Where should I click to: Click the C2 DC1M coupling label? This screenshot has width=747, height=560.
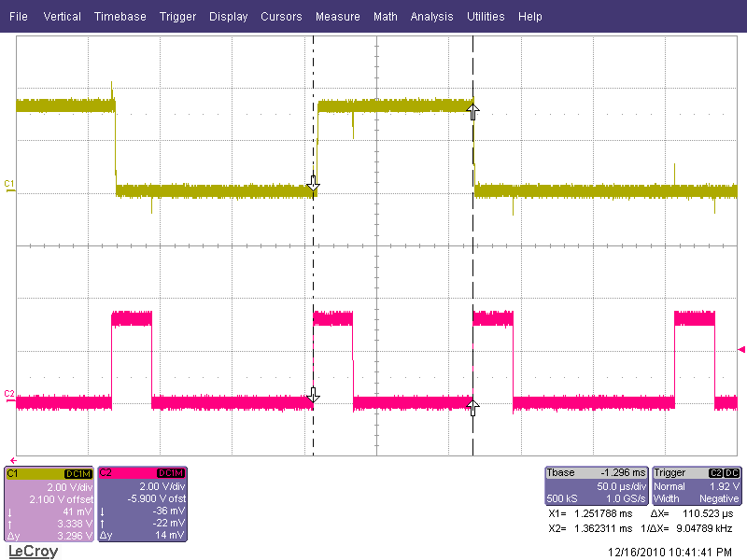171,473
